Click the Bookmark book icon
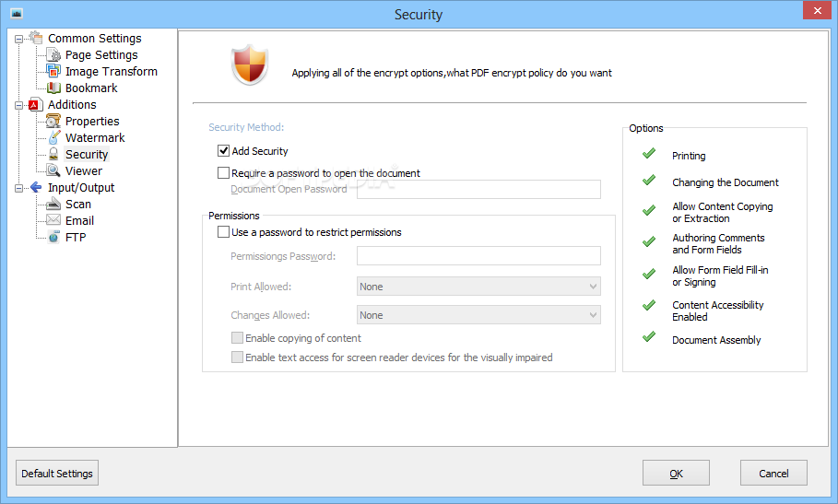Viewport: 838px width, 504px height. [x=53, y=88]
